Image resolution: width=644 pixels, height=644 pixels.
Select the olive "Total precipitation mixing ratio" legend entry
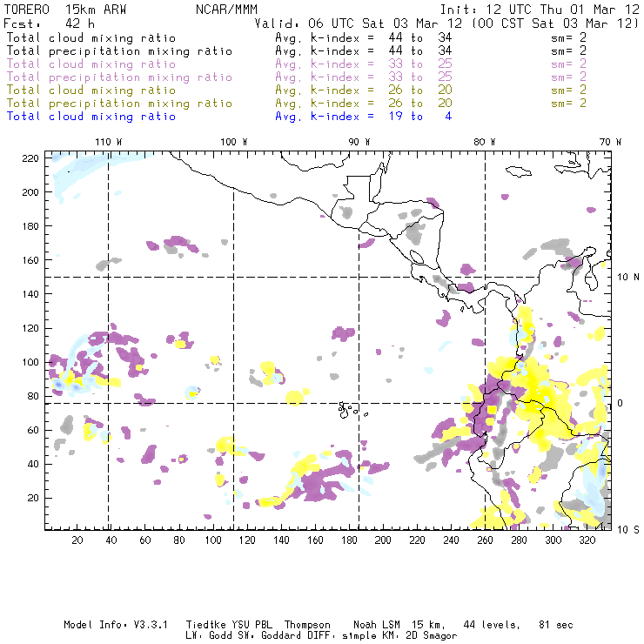[119, 104]
